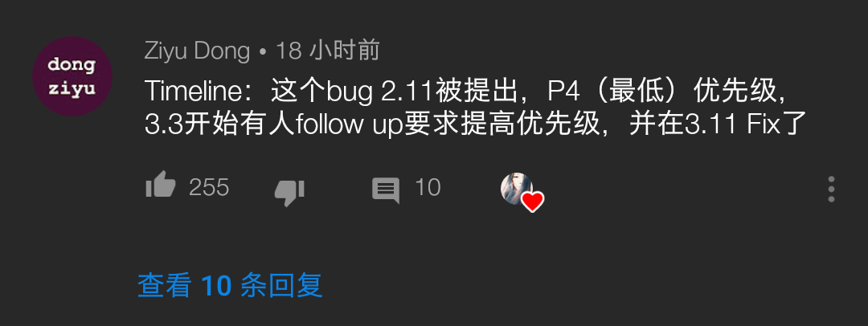
Task: Click the bold 10 in the view replies link
Action: tap(216, 286)
